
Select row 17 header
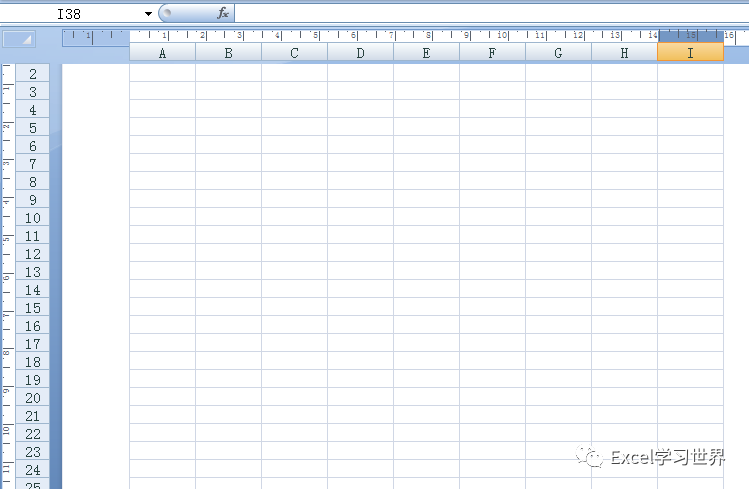click(x=33, y=344)
